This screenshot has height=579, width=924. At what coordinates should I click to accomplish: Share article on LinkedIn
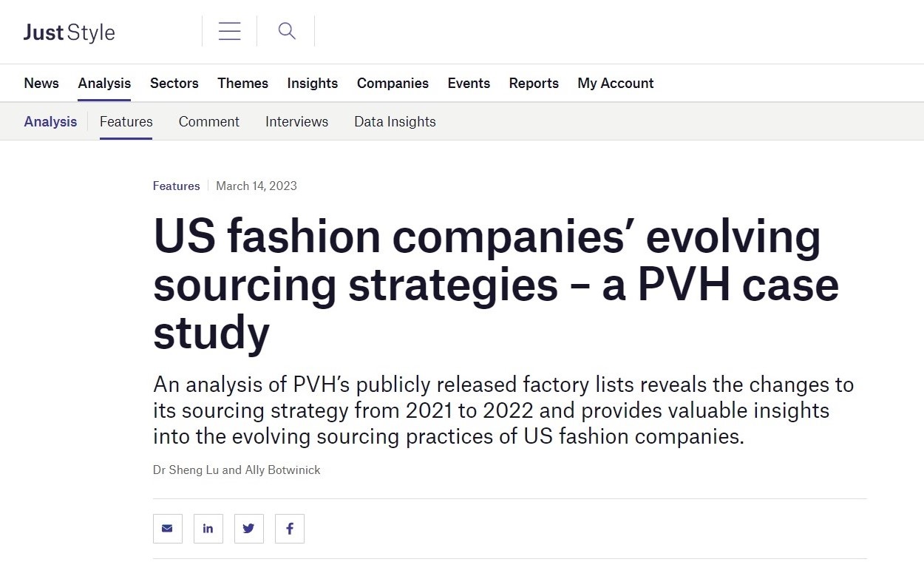pos(208,529)
